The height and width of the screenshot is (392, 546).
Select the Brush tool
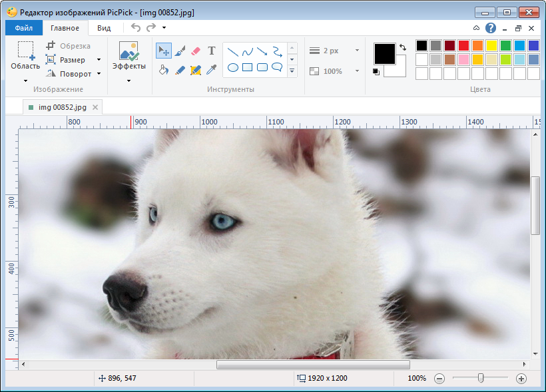(x=179, y=51)
